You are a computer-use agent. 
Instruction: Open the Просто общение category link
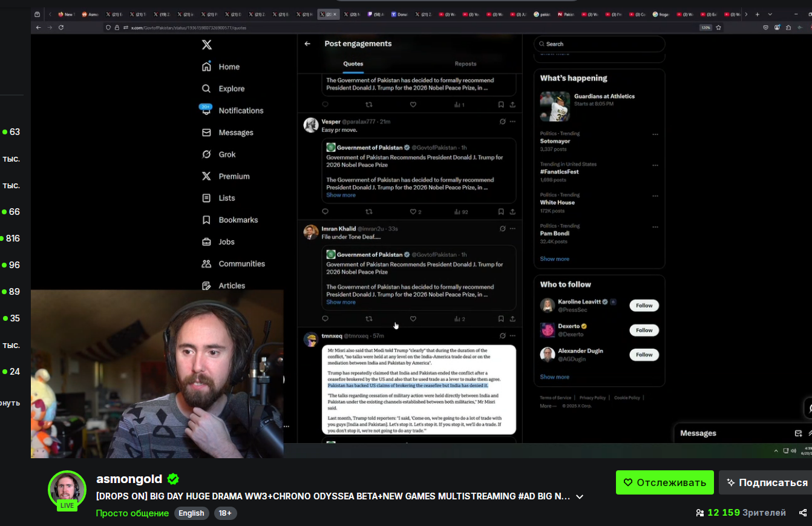[132, 513]
